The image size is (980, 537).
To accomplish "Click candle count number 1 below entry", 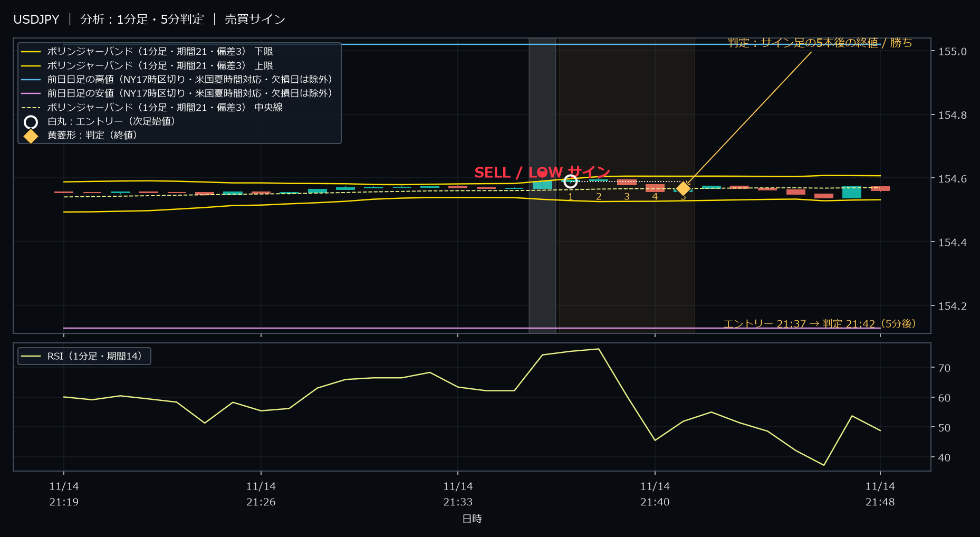I will click(x=570, y=197).
